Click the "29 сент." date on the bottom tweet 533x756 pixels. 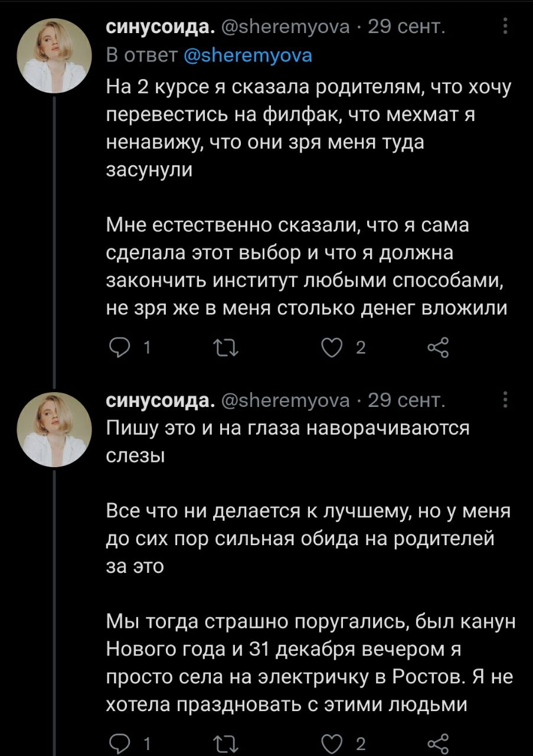[407, 402]
